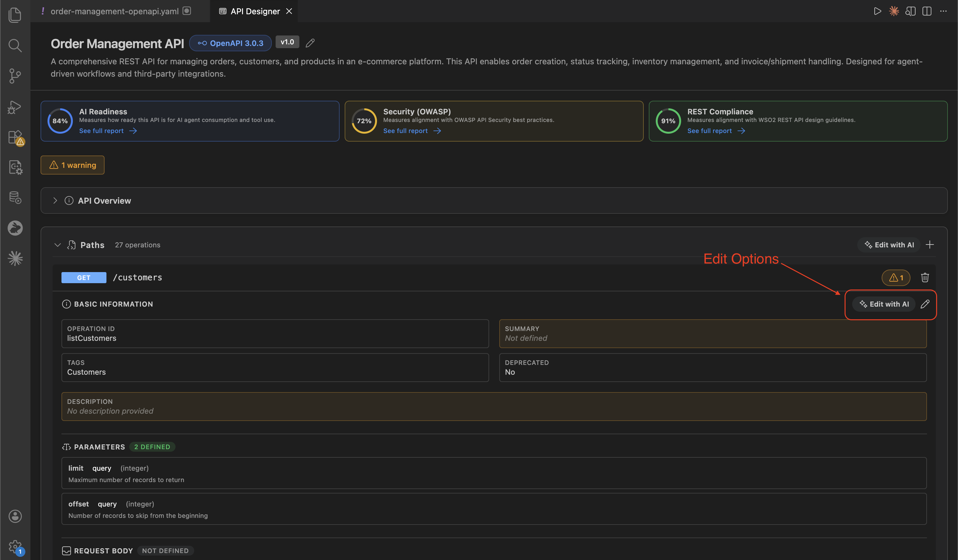Click the pencil icon next to v1.0
Screen dimensions: 958x560
coord(310,42)
